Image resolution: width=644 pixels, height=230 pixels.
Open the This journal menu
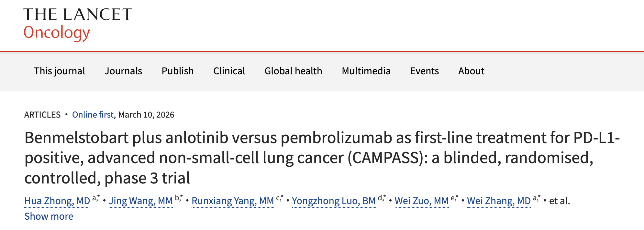point(60,71)
